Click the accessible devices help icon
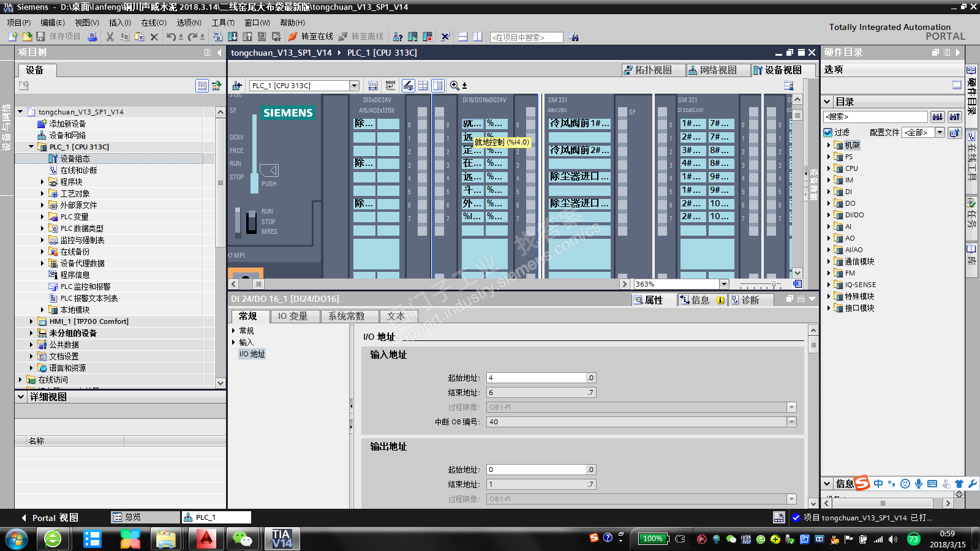This screenshot has width=980, height=551. point(398,37)
